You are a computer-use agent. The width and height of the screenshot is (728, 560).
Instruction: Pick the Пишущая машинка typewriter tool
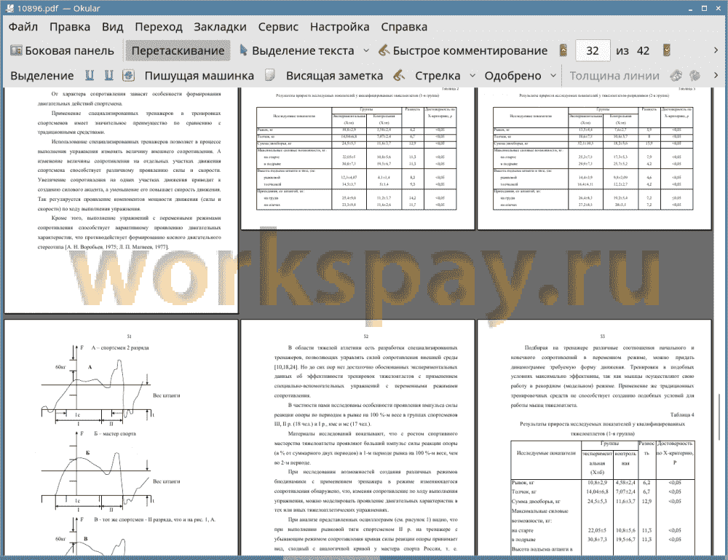coord(199,76)
